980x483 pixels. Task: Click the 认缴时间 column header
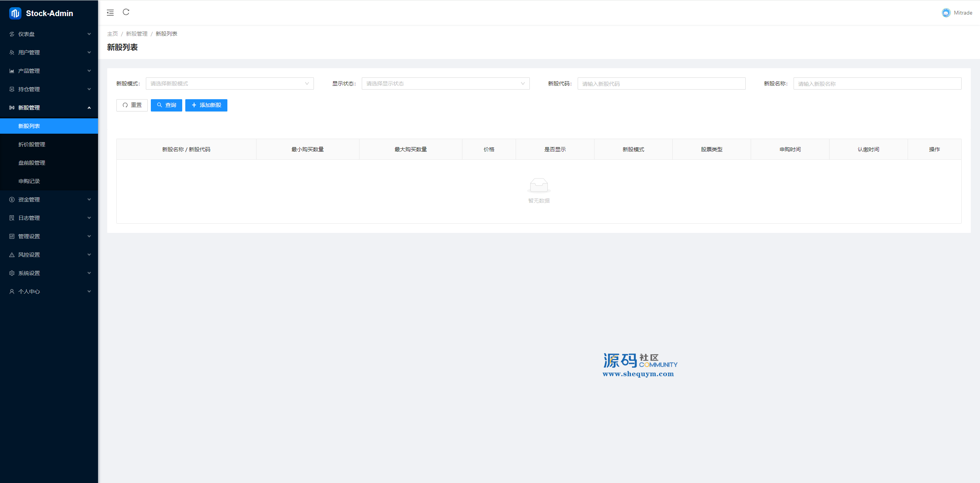(869, 149)
